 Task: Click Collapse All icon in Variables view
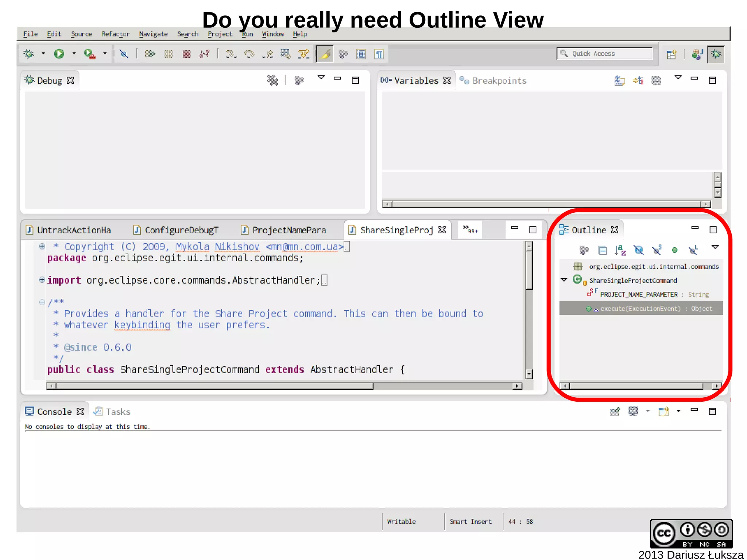pos(656,80)
